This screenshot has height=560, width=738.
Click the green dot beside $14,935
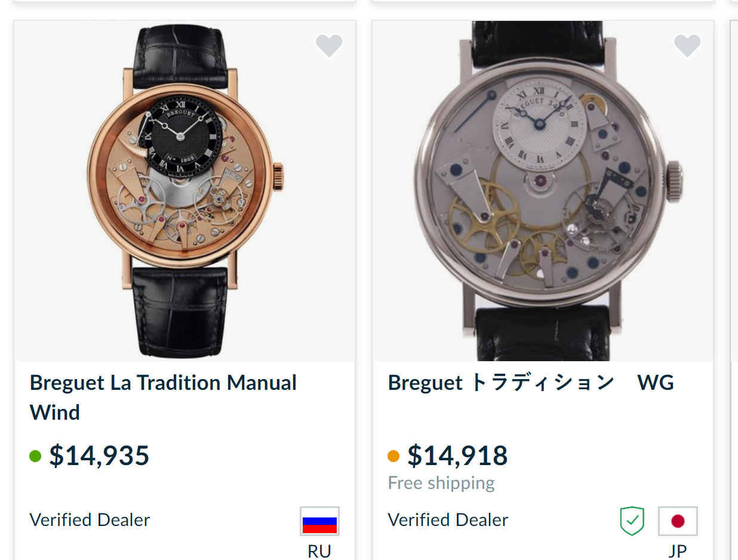tap(35, 456)
